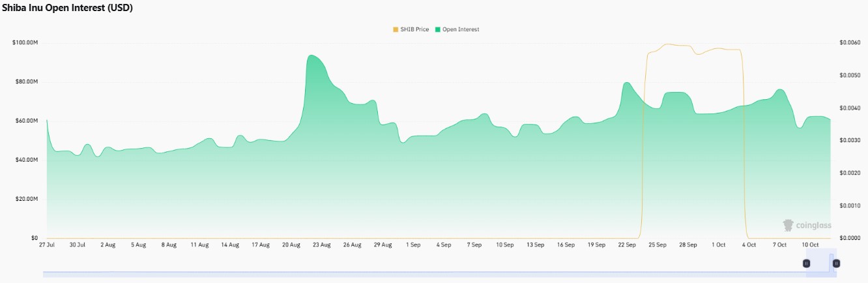Image resolution: width=868 pixels, height=283 pixels.
Task: Click the 23 Aug date label
Action: coord(322,245)
